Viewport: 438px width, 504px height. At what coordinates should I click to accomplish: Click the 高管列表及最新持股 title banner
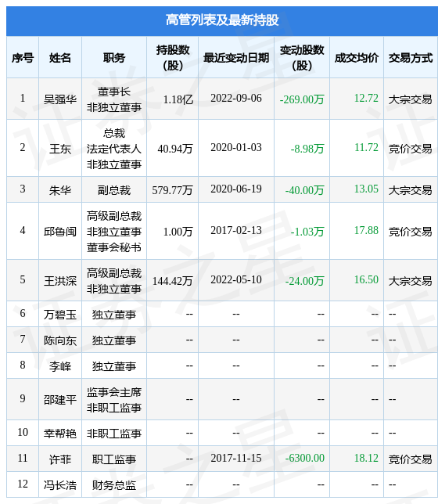point(222,20)
